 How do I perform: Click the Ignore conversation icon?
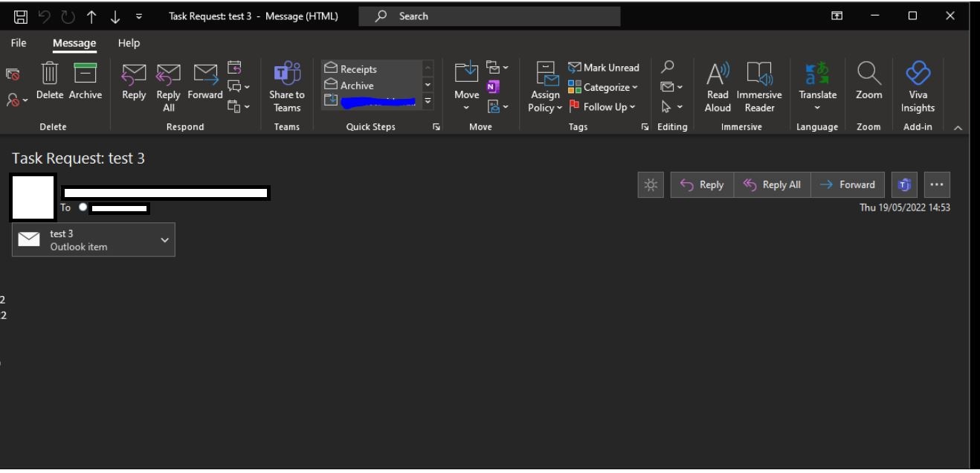click(13, 74)
